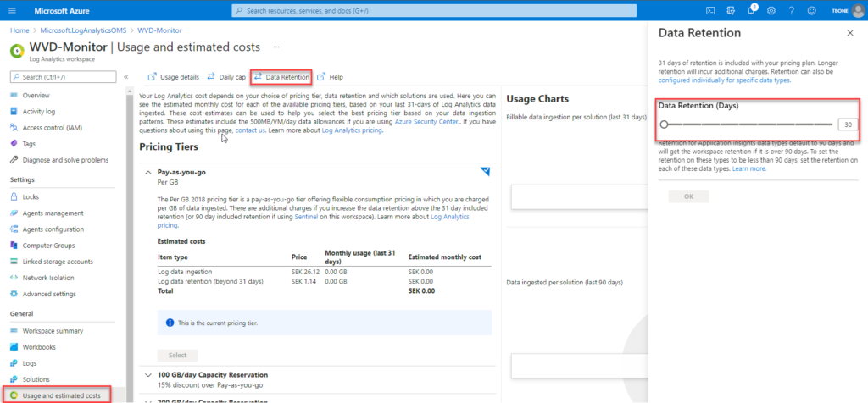Collapse the left sidebar with double chevron
Image resolution: width=868 pixels, height=403 pixels.
[x=125, y=77]
